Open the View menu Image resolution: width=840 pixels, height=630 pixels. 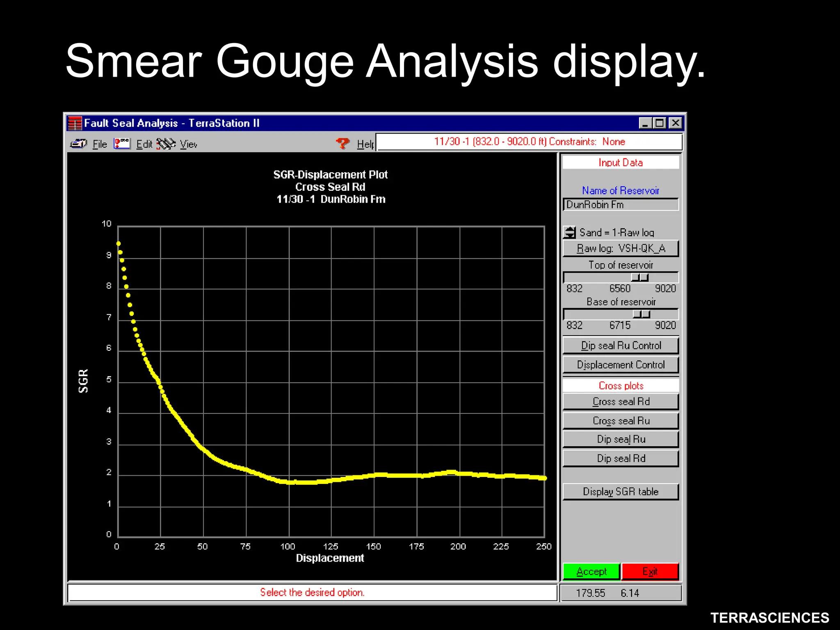click(x=189, y=144)
